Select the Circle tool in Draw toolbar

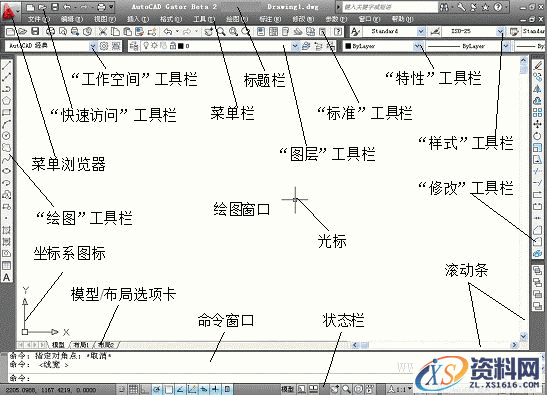pos(7,135)
